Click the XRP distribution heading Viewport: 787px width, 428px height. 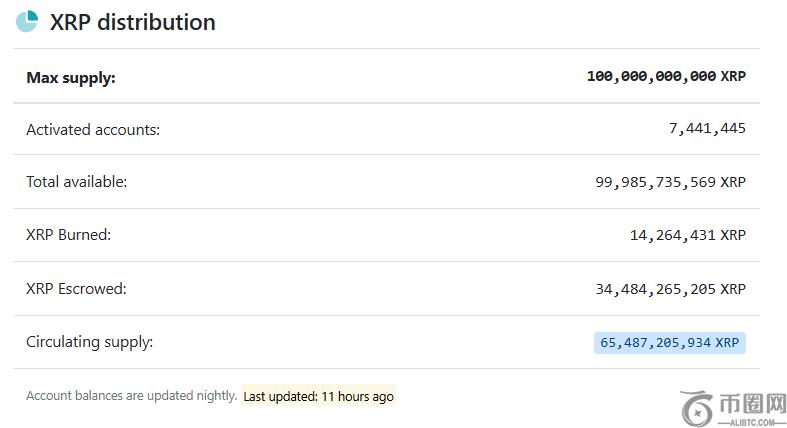tap(132, 22)
